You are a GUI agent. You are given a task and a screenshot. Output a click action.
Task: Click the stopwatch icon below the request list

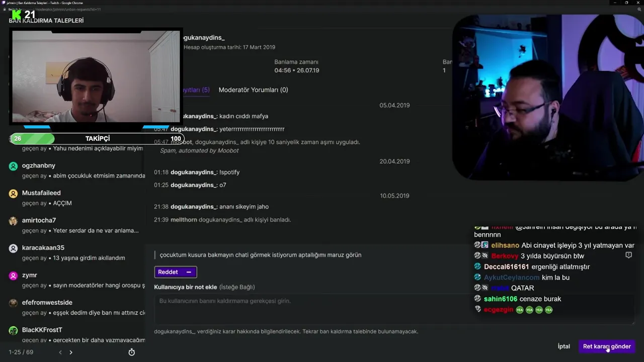[132, 352]
